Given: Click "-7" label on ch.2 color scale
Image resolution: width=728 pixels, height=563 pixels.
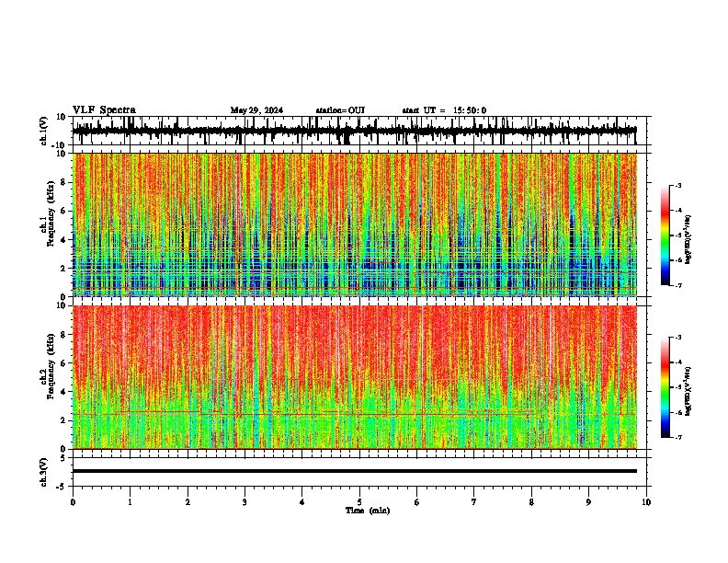Looking at the screenshot, I should pyautogui.click(x=678, y=437).
